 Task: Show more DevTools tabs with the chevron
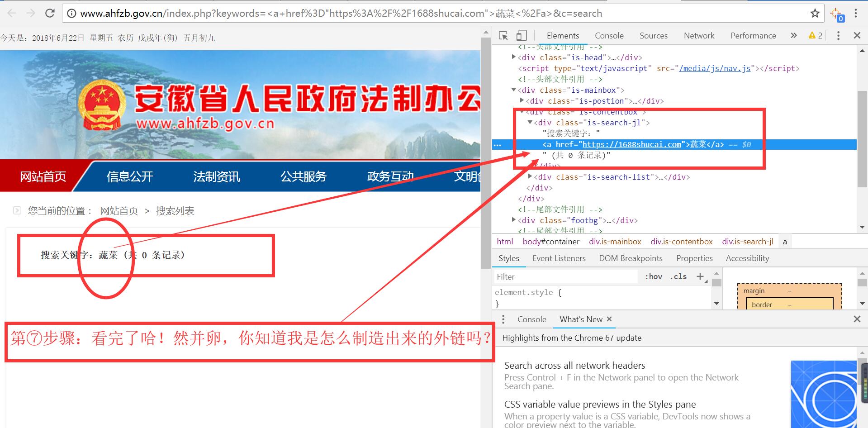(793, 36)
